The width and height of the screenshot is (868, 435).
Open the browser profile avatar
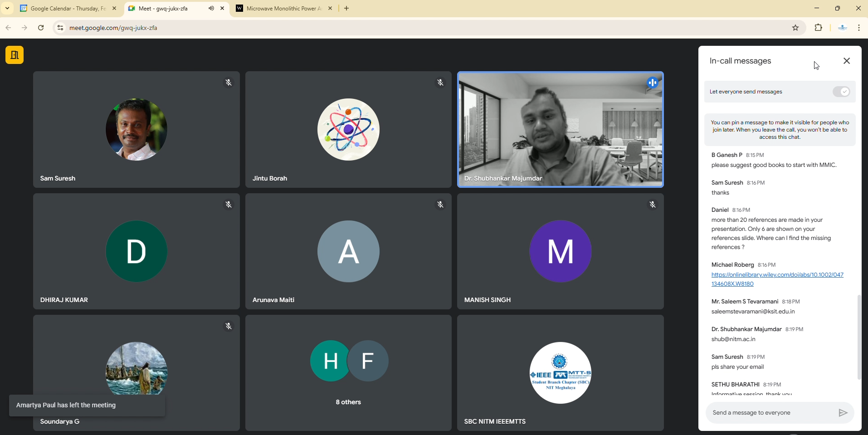point(842,28)
